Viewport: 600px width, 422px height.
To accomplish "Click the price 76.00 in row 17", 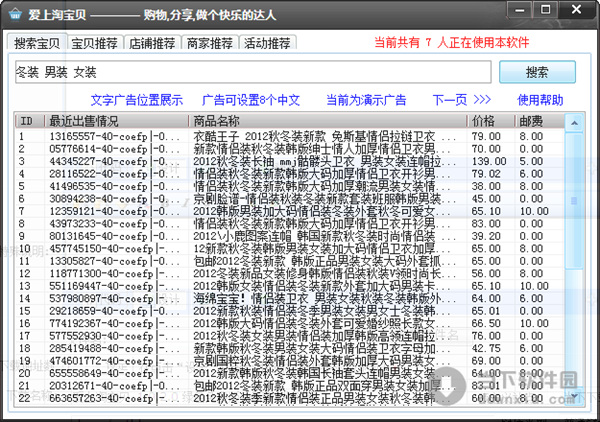I will tap(486, 336).
